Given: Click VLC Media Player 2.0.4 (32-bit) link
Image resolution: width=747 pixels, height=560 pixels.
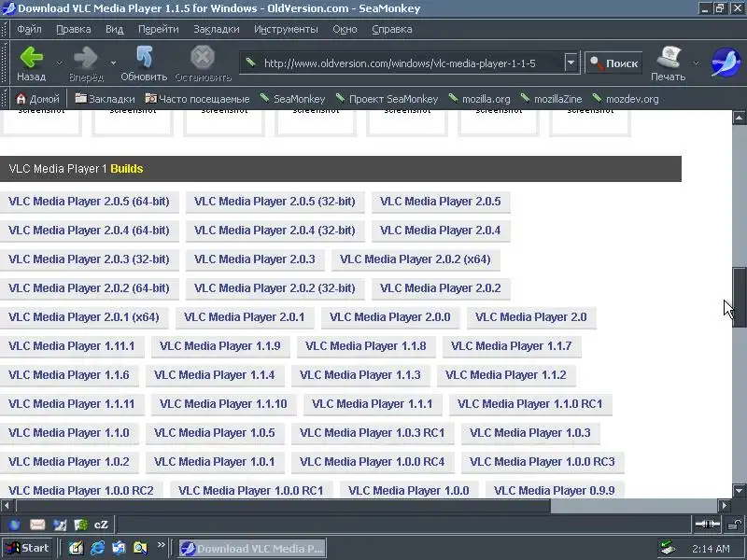Looking at the screenshot, I should tap(275, 231).
